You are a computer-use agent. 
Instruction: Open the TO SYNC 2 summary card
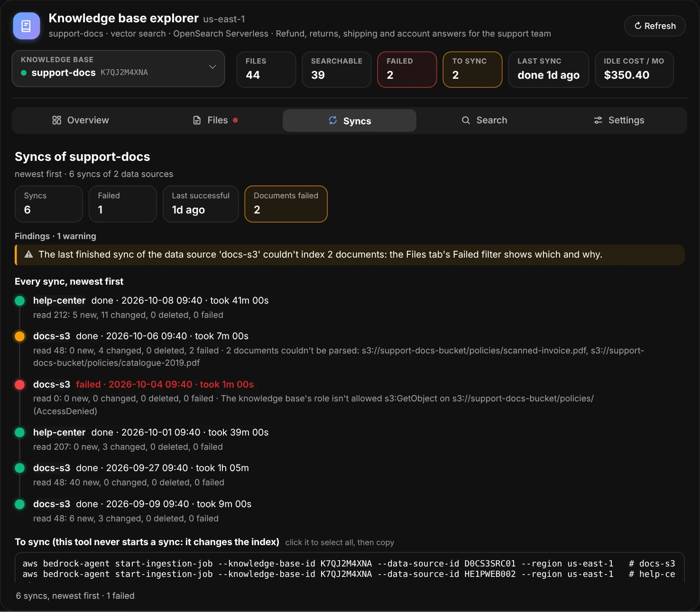472,69
